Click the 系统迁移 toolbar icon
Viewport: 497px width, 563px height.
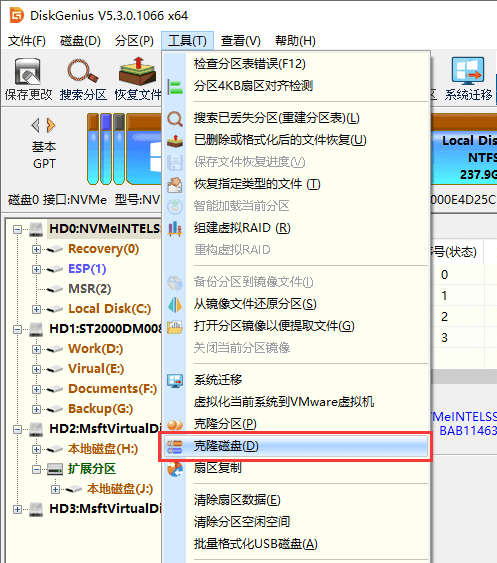point(468,71)
